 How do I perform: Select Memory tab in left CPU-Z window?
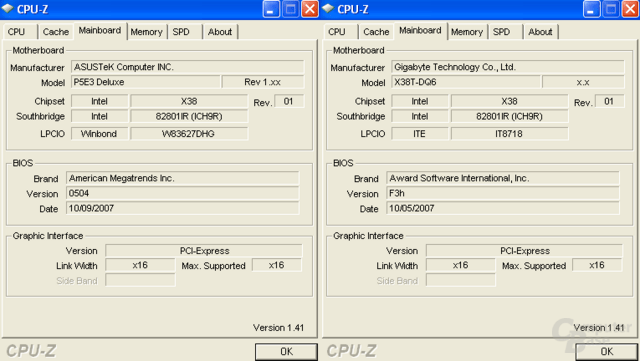[x=147, y=32]
